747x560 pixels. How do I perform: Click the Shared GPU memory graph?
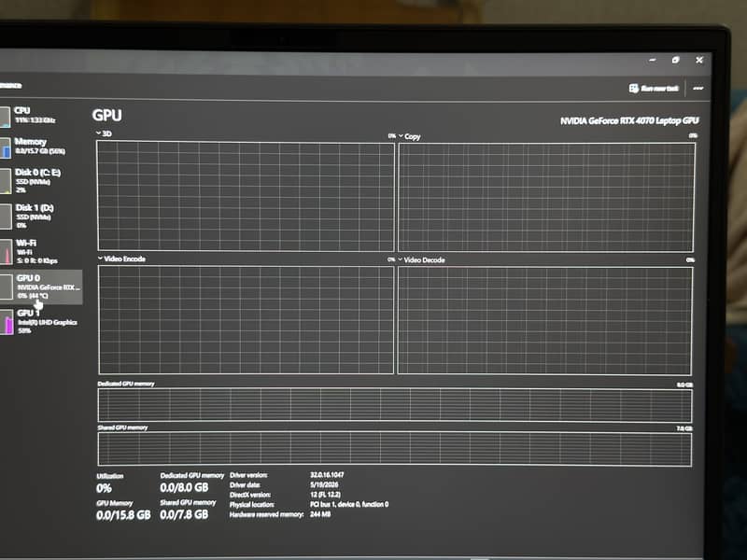point(394,449)
